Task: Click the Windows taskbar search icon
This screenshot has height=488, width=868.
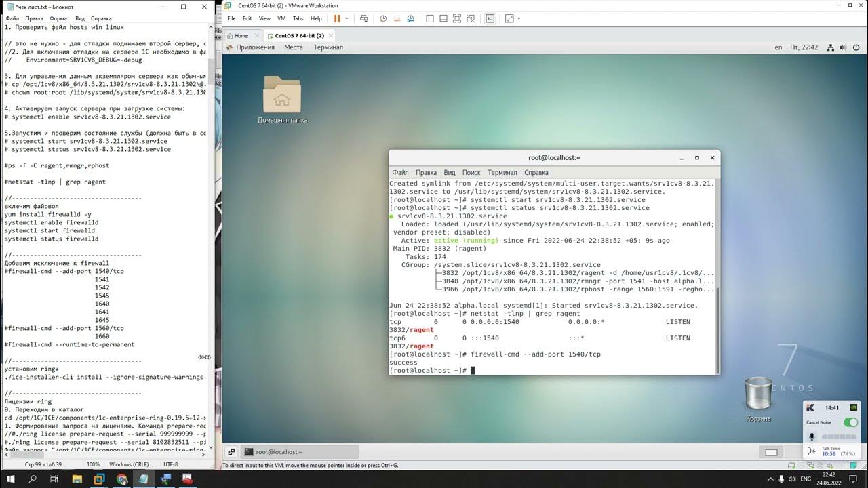Action: [x=33, y=479]
